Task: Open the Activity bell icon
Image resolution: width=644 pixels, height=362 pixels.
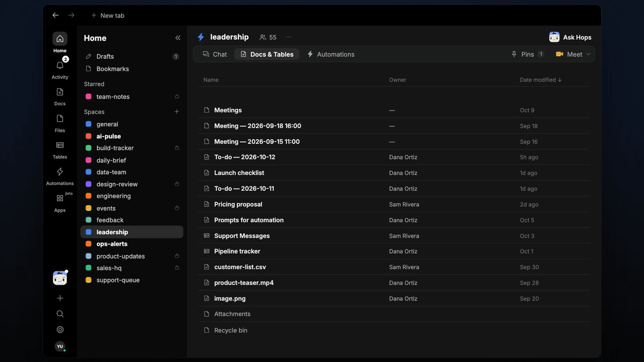Action: (59, 66)
